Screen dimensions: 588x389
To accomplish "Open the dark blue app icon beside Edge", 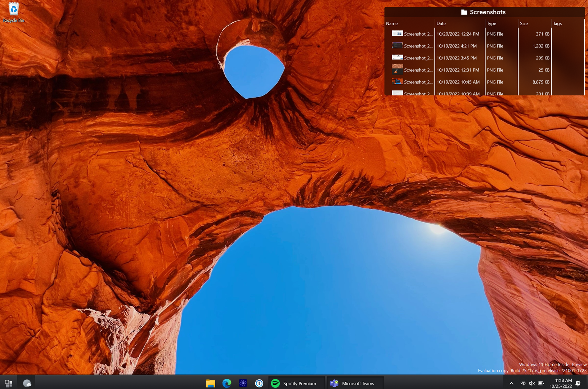I will point(243,383).
